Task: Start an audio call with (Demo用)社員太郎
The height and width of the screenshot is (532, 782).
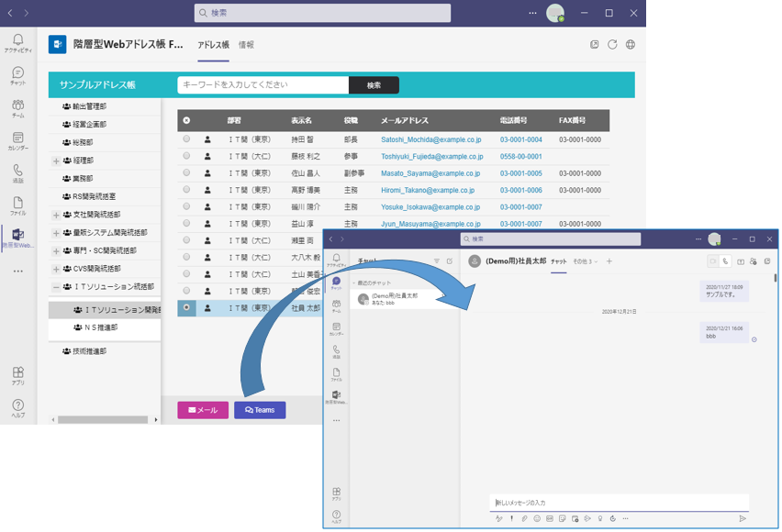Action: tap(725, 261)
